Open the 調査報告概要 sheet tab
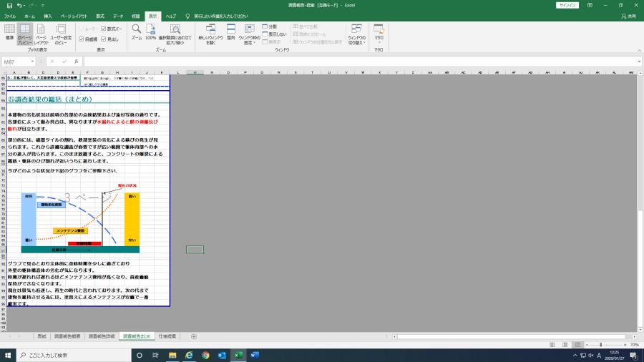The height and width of the screenshot is (362, 644). (67, 336)
